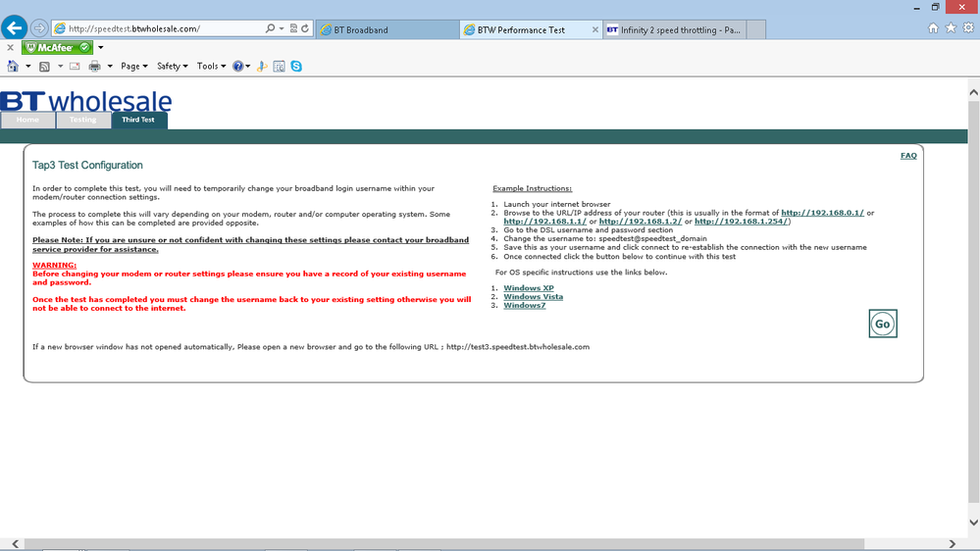Viewport: 980px width, 551px height.
Task: Open Windows7 instructions link
Action: point(525,306)
